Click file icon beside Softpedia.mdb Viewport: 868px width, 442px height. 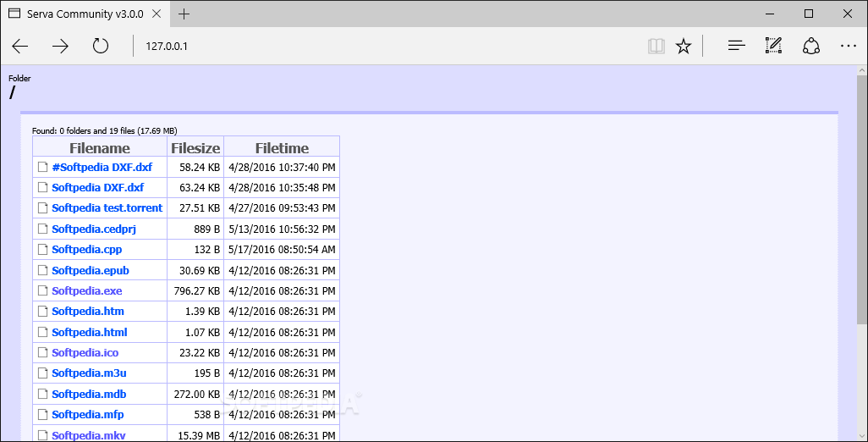42,394
